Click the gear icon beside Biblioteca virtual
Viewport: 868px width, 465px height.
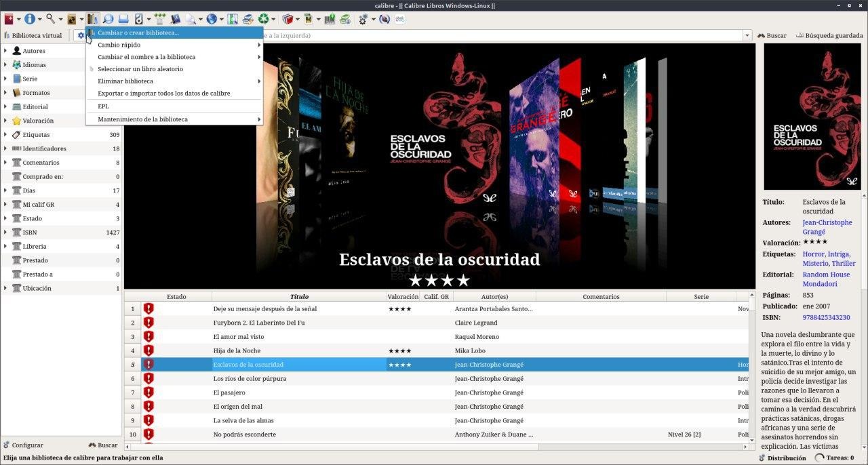pyautogui.click(x=81, y=35)
